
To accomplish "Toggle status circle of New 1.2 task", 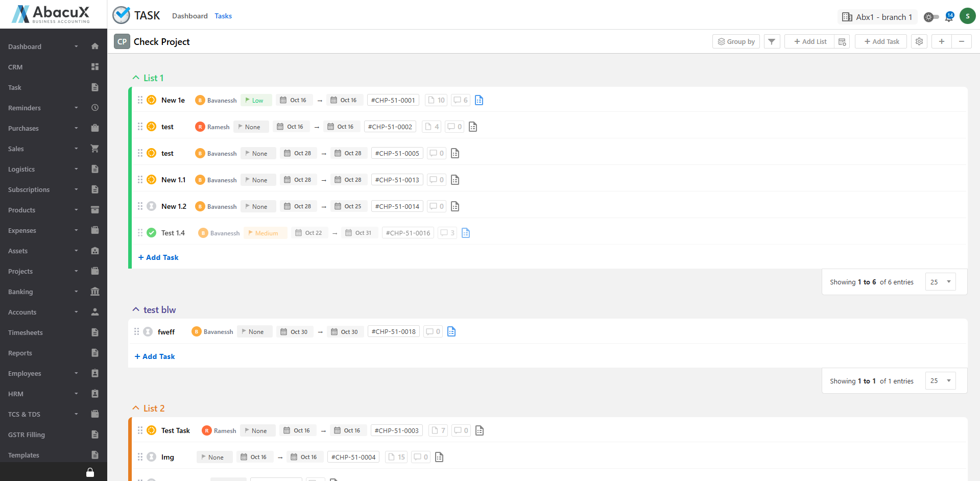I will point(152,206).
